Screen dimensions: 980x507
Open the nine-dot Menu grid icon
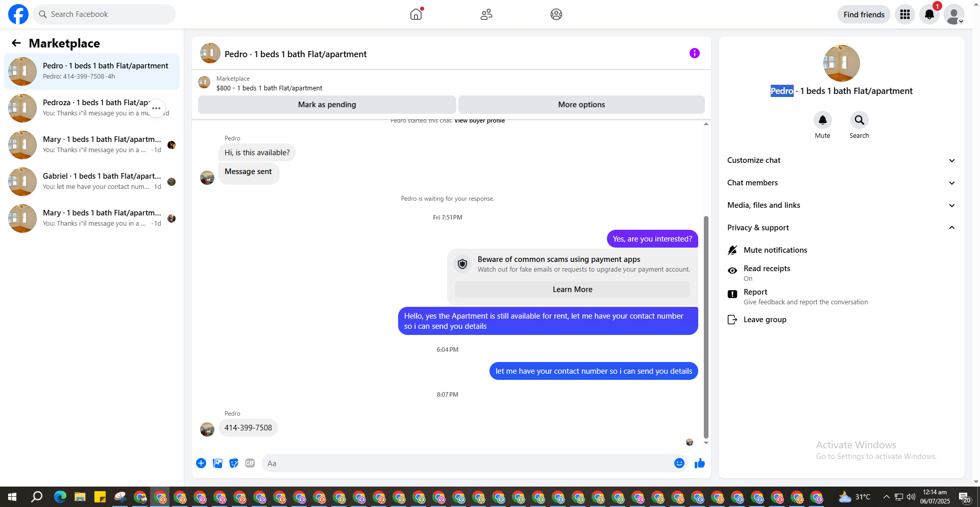click(905, 14)
